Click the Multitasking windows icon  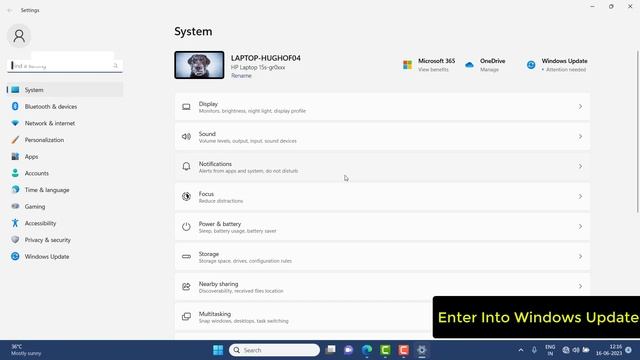point(186,316)
